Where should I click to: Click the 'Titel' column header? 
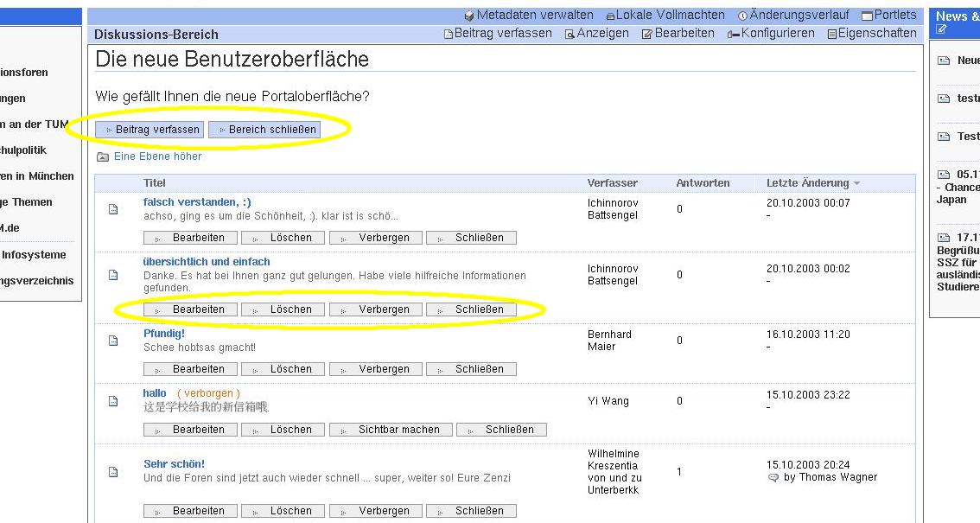coord(155,183)
